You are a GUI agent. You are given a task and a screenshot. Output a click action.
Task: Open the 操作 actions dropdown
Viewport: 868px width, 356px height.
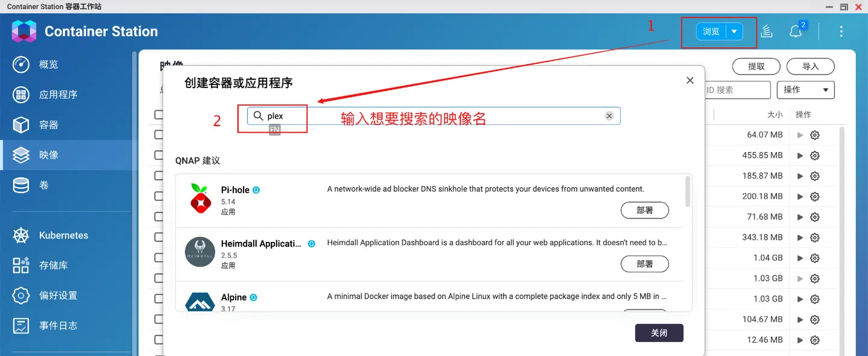805,90
